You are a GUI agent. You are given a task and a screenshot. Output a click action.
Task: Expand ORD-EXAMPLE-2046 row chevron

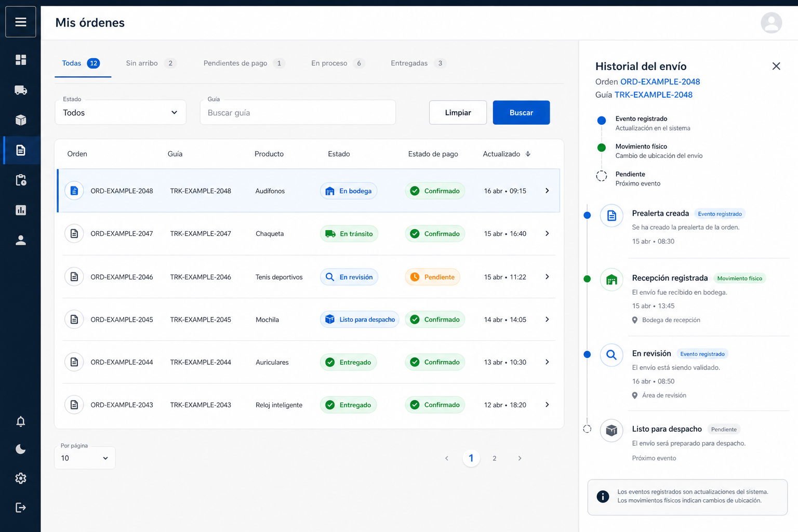pos(547,277)
